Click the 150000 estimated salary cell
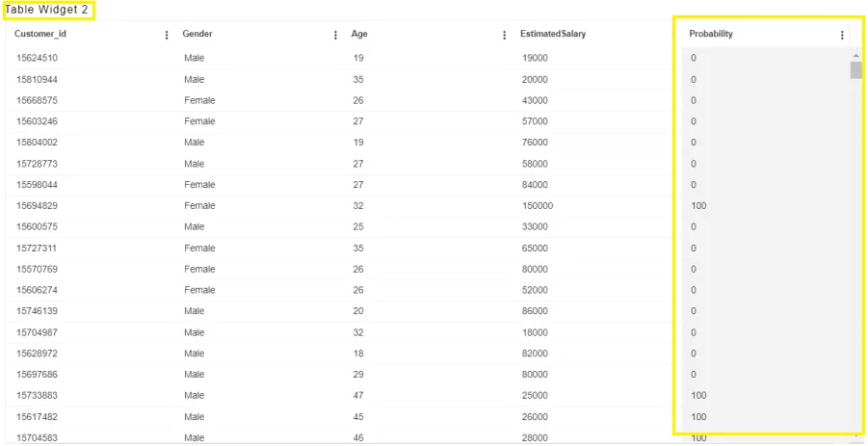This screenshot has width=868, height=446. point(538,206)
